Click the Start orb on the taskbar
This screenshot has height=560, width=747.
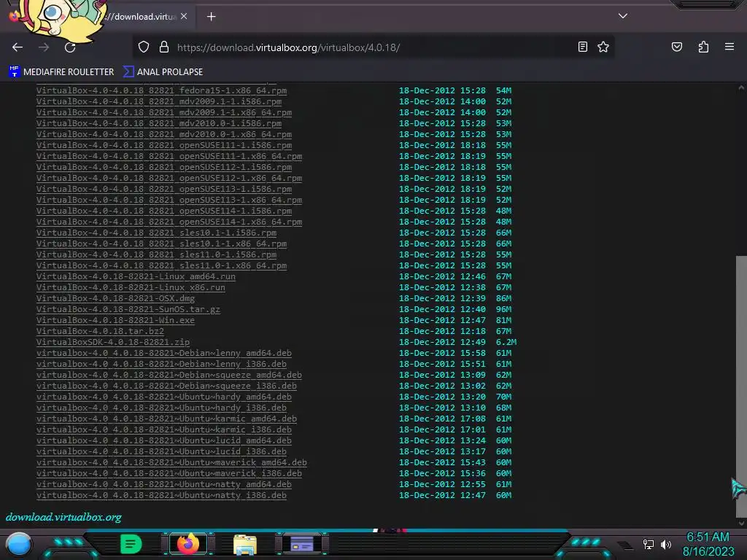point(19,544)
